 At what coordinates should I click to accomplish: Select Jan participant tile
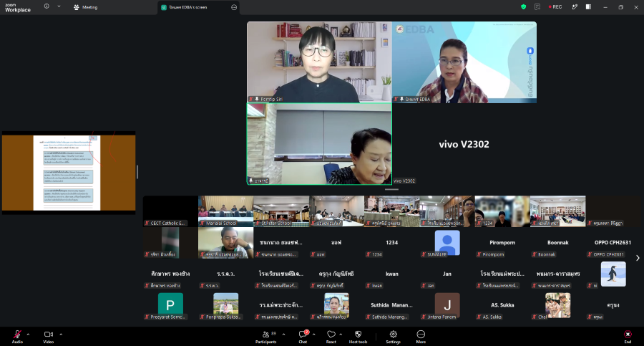447,275
